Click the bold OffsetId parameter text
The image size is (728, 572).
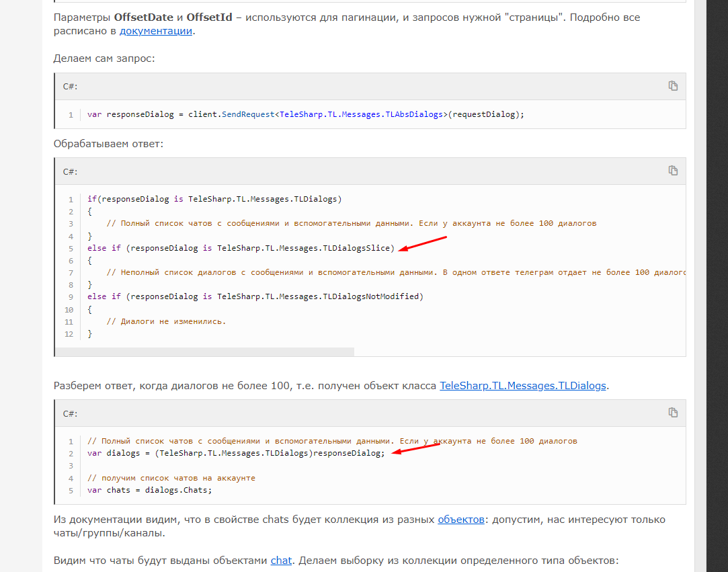[x=210, y=17]
